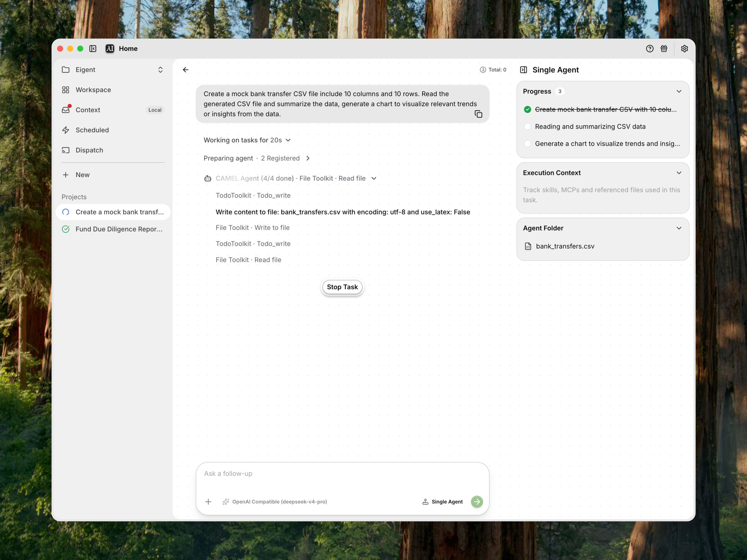Collapse the Execution Context section chevron
Screen dimensions: 747x560
(x=679, y=173)
